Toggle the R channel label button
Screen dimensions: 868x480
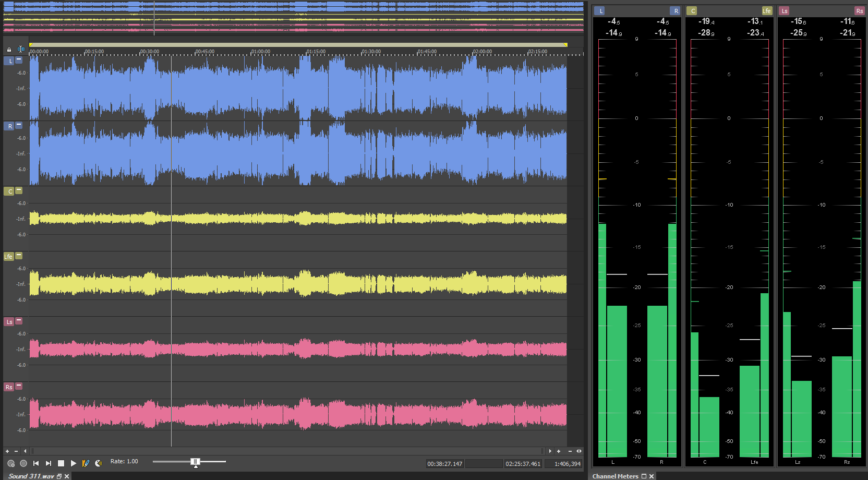tap(9, 126)
